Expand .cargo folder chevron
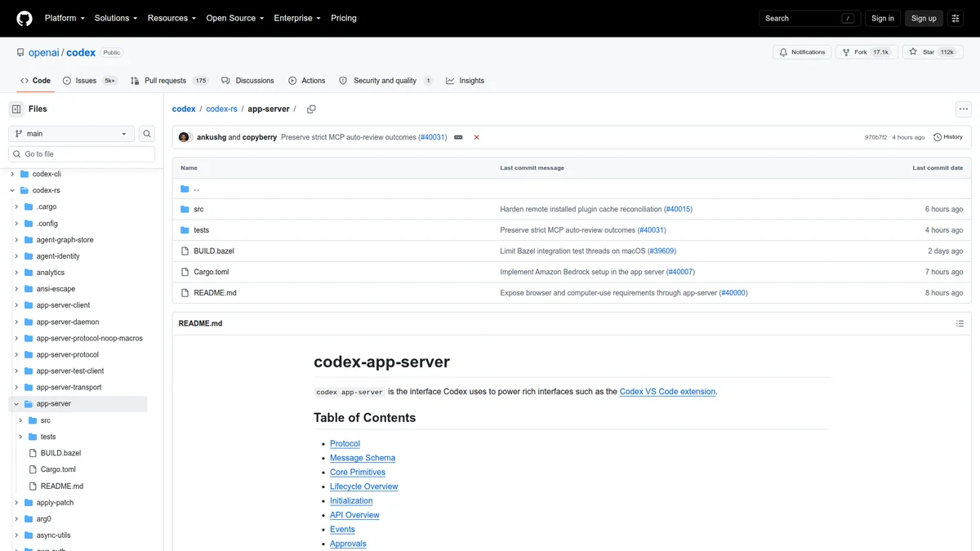 click(x=16, y=207)
